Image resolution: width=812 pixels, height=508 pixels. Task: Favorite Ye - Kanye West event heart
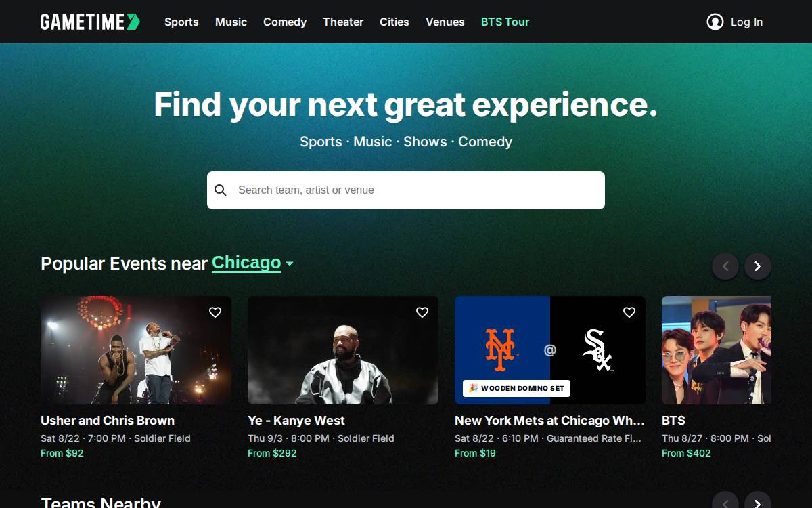pos(422,312)
